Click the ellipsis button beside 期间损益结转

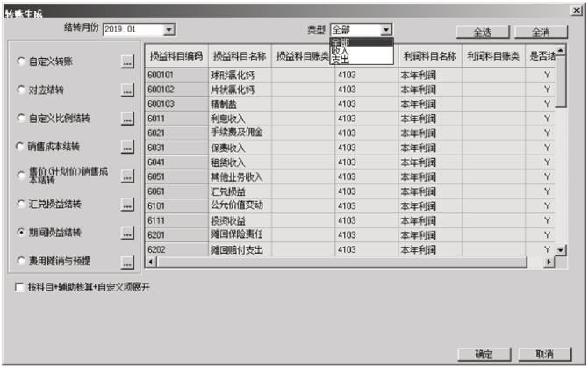[127, 233]
